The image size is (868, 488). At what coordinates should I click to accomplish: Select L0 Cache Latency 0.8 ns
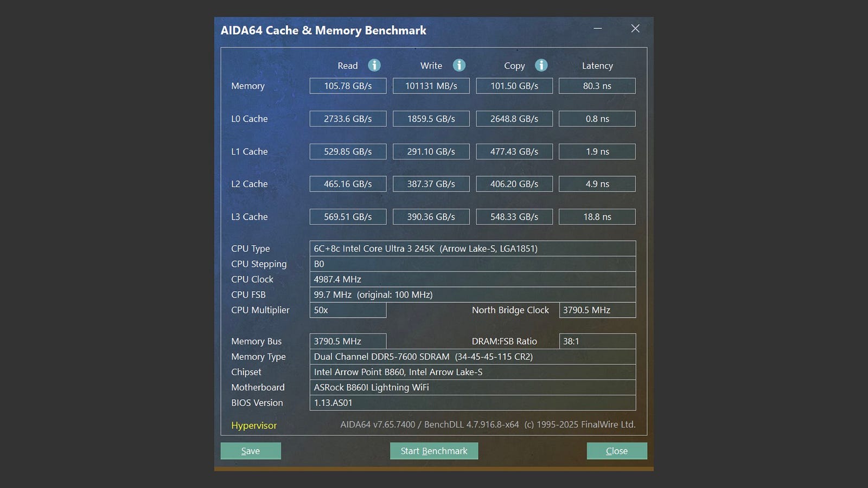[597, 119]
